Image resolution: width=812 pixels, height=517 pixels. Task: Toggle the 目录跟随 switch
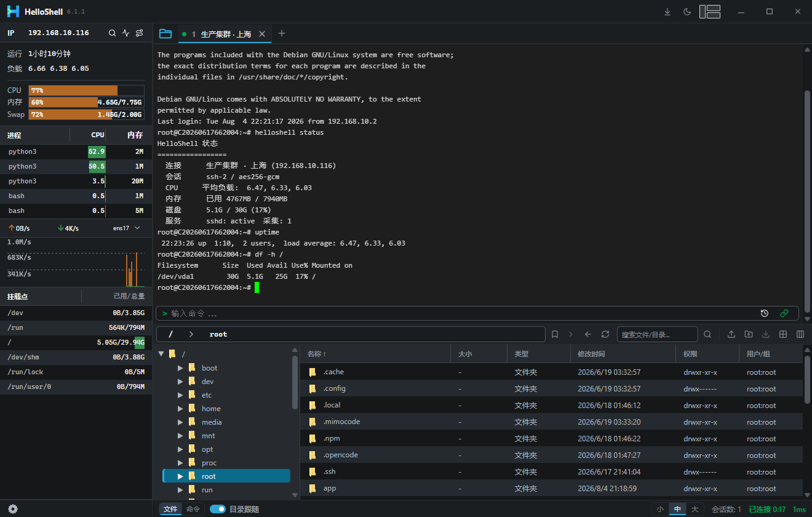pyautogui.click(x=218, y=509)
